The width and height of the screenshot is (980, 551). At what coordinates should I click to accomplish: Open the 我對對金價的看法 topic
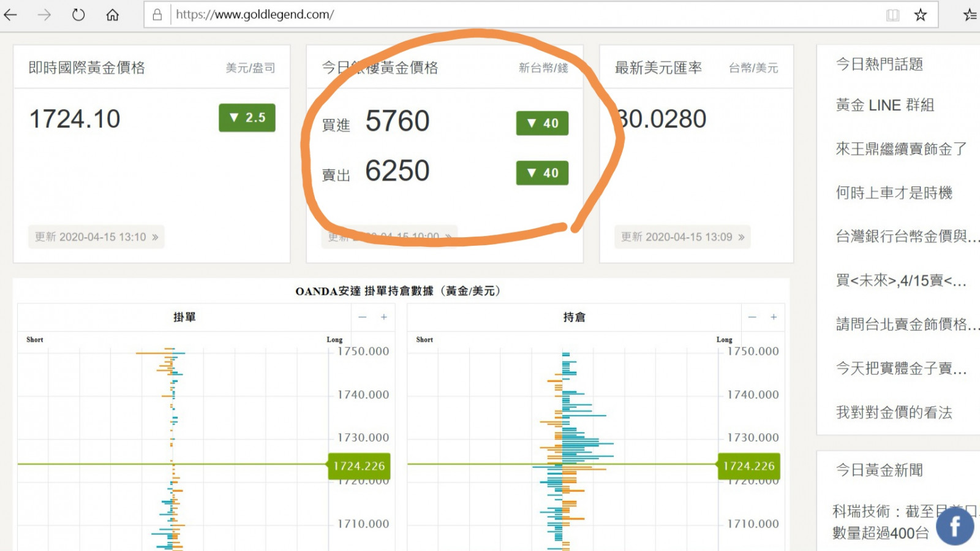pyautogui.click(x=894, y=412)
